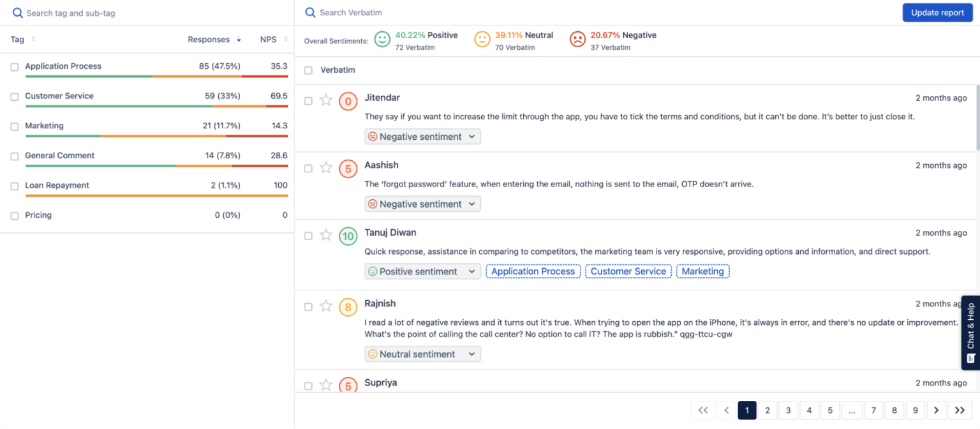980x429 pixels.
Task: Click Tanuj Diwan's green score badge showing 10
Action: click(348, 236)
